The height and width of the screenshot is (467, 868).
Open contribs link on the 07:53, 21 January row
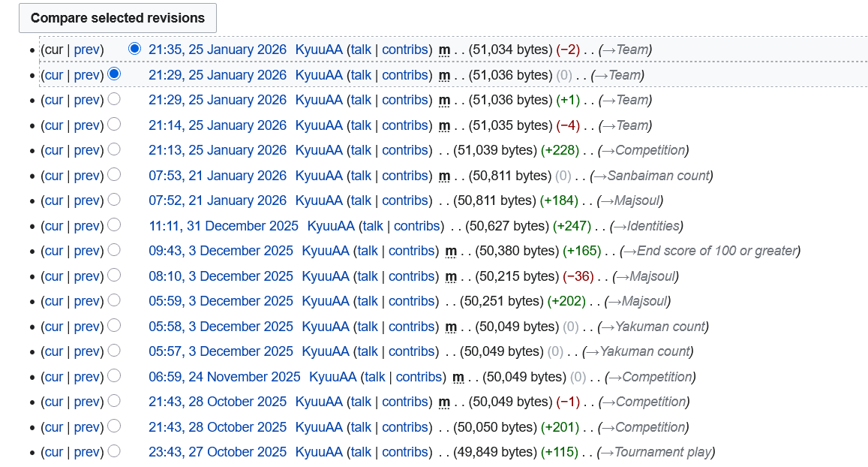pos(405,176)
